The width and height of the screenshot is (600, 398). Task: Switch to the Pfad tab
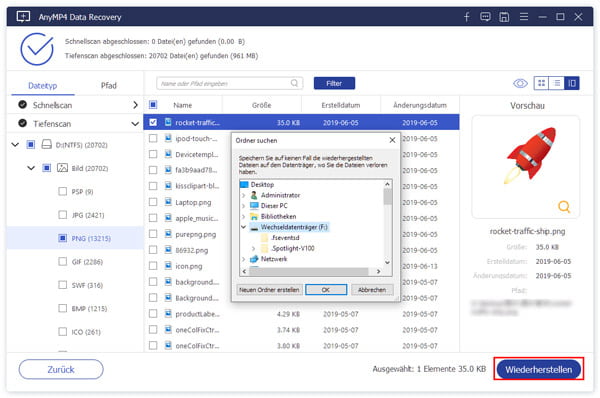tap(109, 86)
